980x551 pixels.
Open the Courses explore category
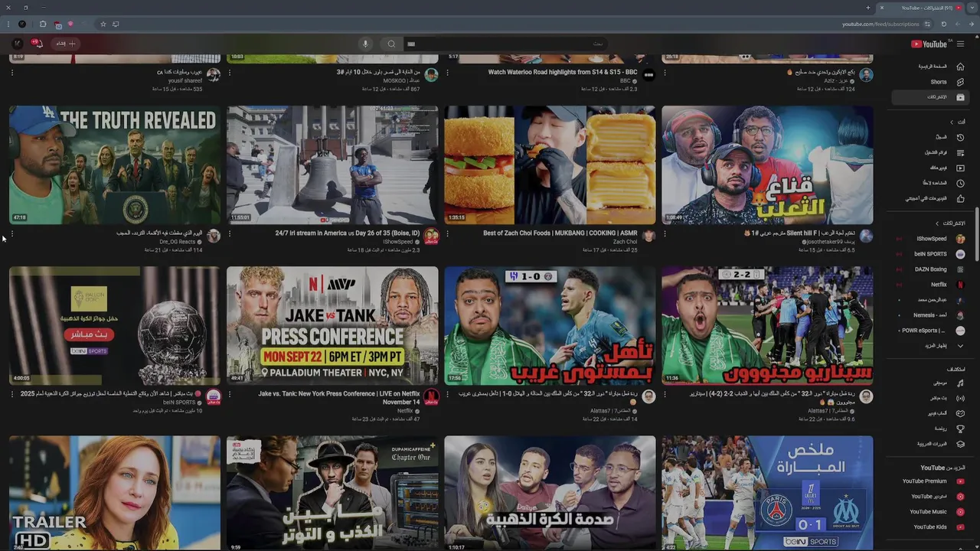click(x=931, y=444)
